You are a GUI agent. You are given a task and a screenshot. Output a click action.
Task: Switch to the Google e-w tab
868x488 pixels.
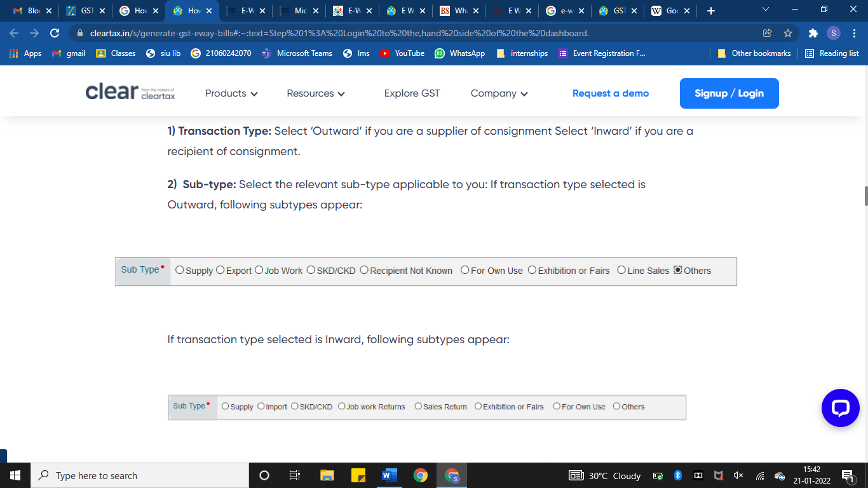coord(564,11)
